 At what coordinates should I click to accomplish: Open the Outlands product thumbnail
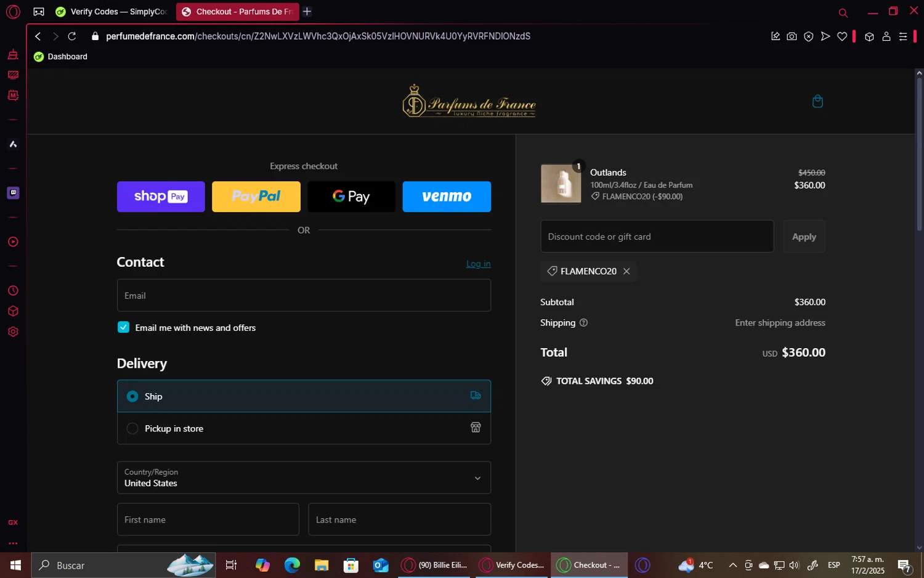point(561,184)
